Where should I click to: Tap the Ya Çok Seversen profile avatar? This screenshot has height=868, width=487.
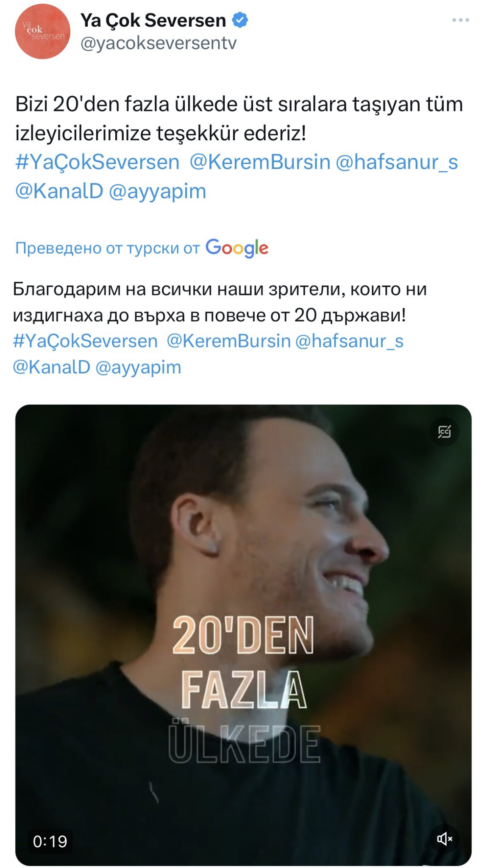tap(42, 31)
